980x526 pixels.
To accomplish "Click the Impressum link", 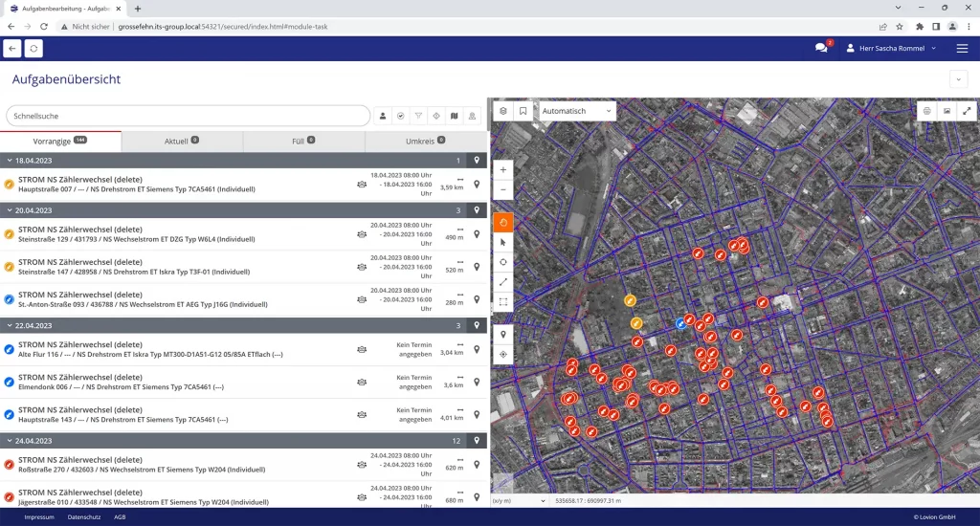I will (x=39, y=516).
